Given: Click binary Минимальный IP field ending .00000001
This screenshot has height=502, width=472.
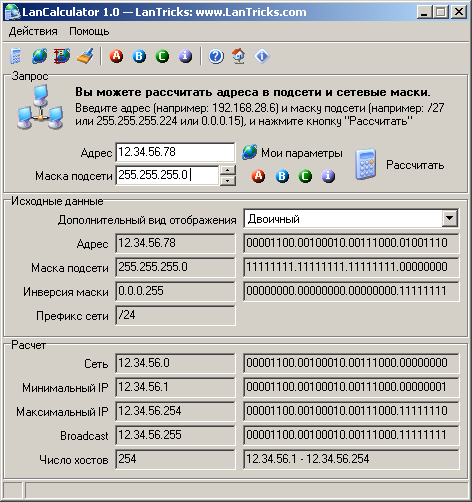Looking at the screenshot, I should [x=351, y=387].
